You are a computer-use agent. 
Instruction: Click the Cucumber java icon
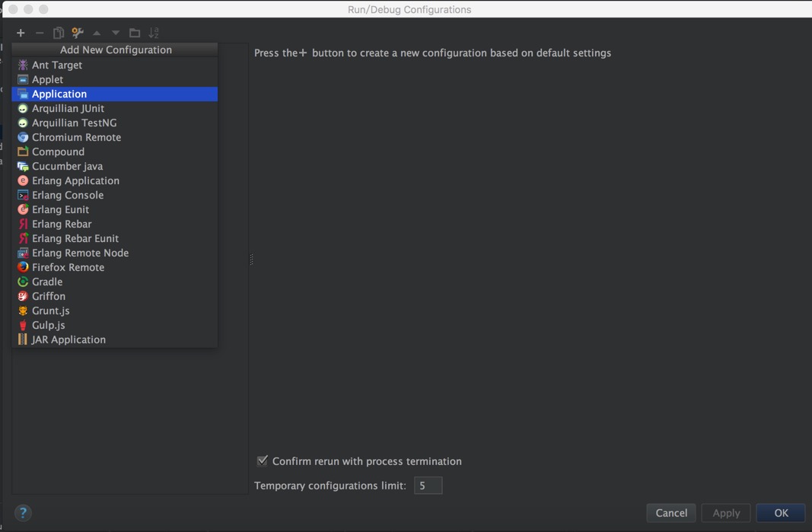23,166
